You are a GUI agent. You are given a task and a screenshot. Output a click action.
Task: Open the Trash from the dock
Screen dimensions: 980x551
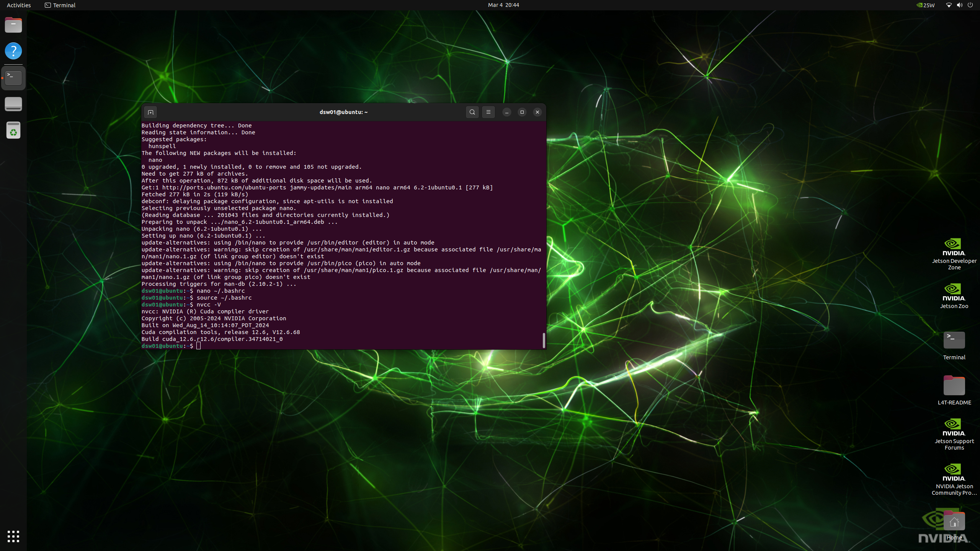coord(13,130)
